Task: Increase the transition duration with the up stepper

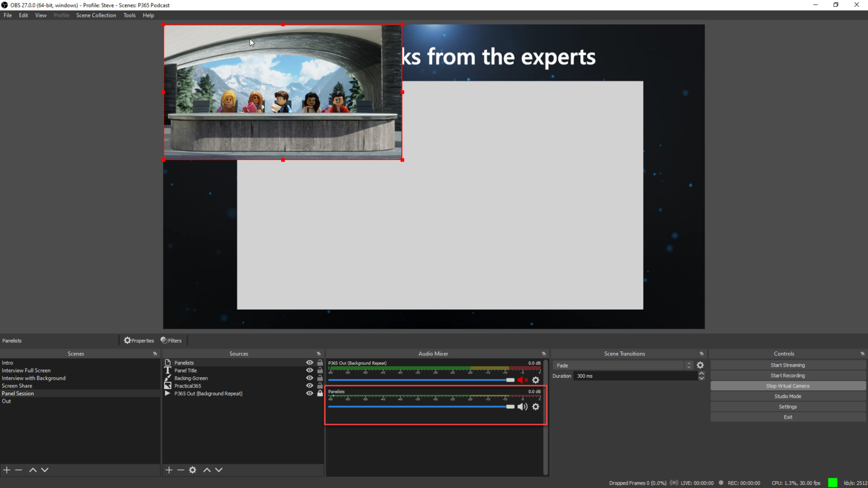Action: [702, 373]
